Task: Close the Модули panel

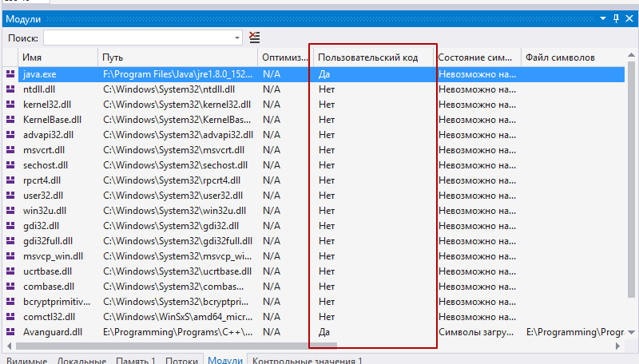Action: click(629, 18)
